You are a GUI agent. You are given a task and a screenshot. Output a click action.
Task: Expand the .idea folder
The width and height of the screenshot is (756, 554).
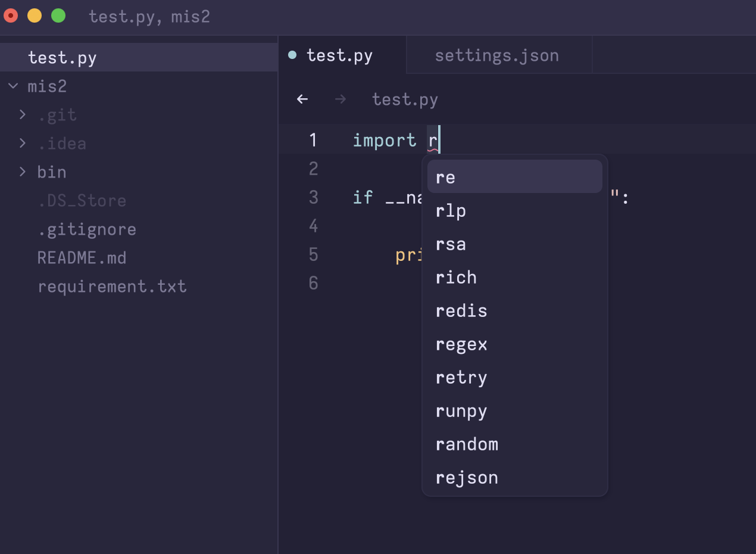click(x=23, y=143)
